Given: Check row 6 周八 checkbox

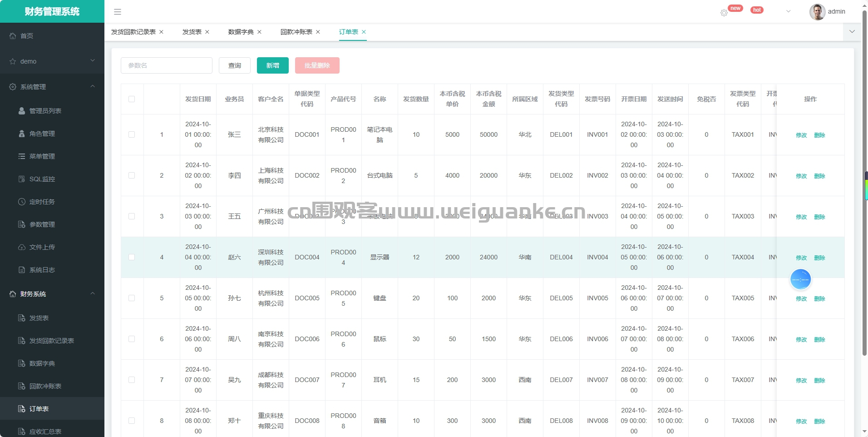Looking at the screenshot, I should (x=132, y=339).
